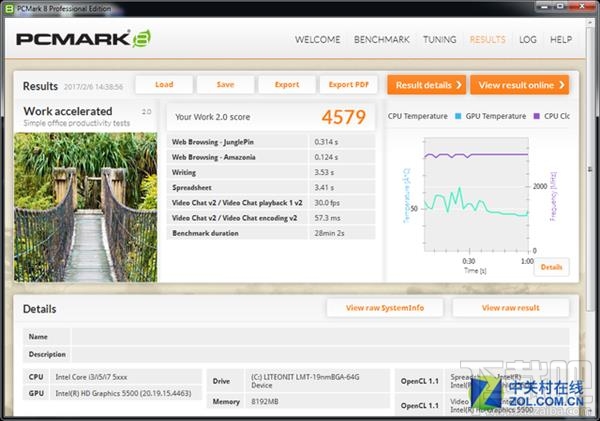This screenshot has width=600, height=421.
Task: Select the Web Browsing - Amazonia row
Action: pyautogui.click(x=271, y=157)
